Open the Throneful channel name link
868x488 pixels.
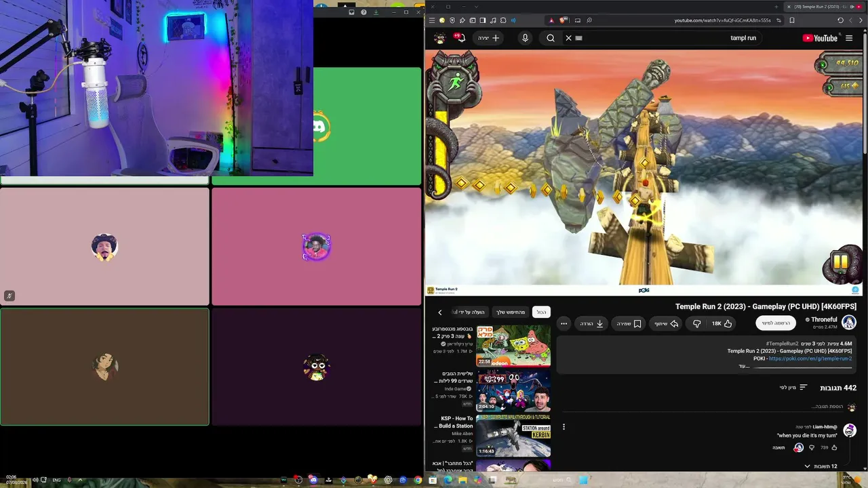coord(824,320)
